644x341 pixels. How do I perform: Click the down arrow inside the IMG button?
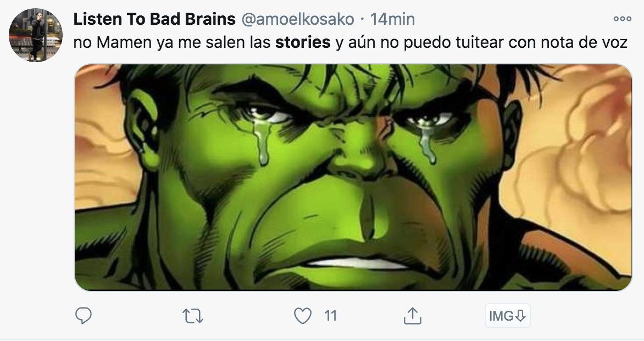click(x=520, y=316)
